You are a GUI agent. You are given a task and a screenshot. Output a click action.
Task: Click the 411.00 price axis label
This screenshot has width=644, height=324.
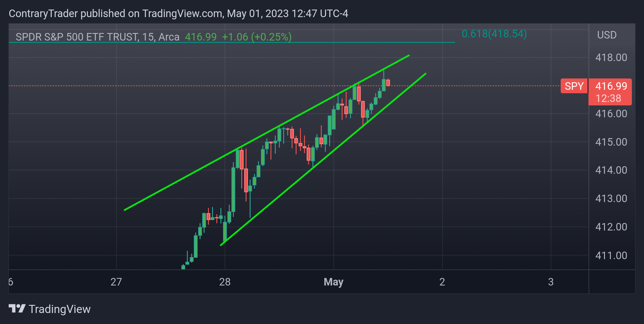611,255
